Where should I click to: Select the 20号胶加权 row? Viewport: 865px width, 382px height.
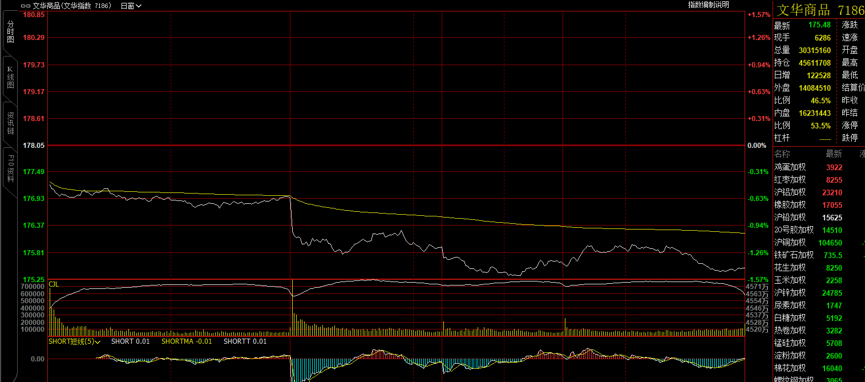(819, 230)
